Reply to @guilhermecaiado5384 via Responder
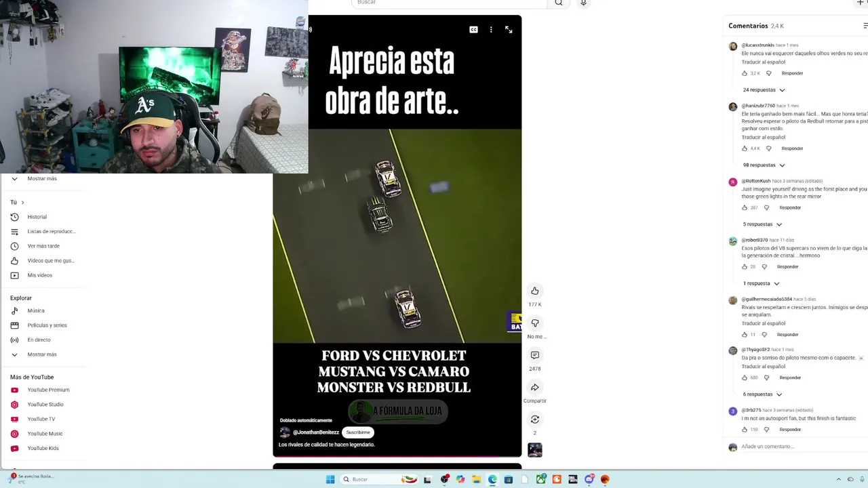 [x=787, y=335]
